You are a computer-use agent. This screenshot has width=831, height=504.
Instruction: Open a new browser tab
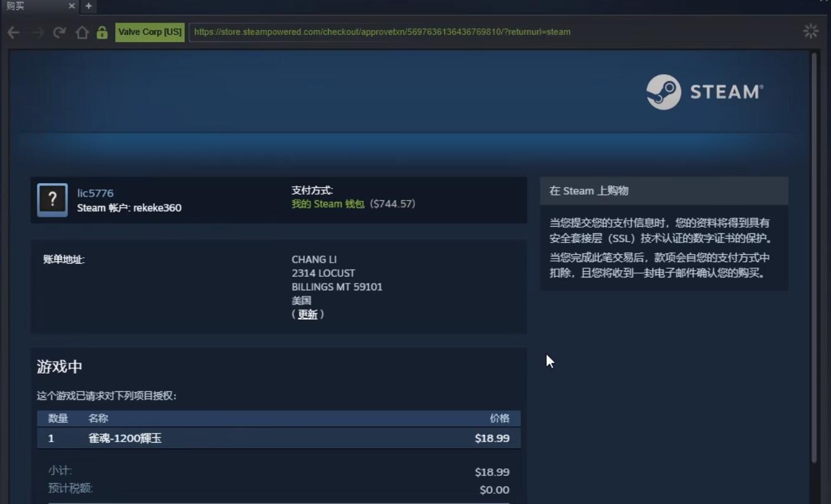89,6
